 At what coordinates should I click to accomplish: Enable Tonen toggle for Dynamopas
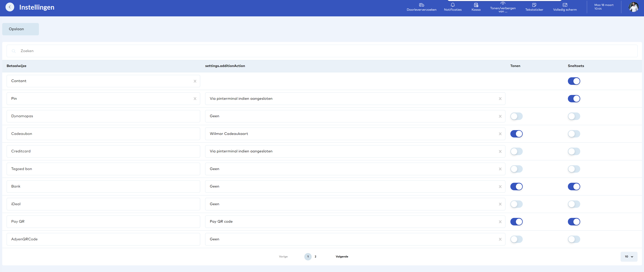point(516,116)
